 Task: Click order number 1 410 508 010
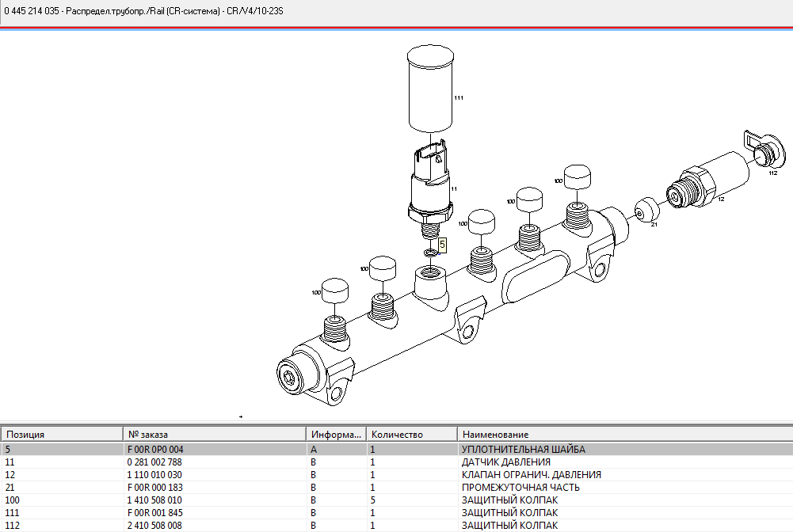point(154,500)
